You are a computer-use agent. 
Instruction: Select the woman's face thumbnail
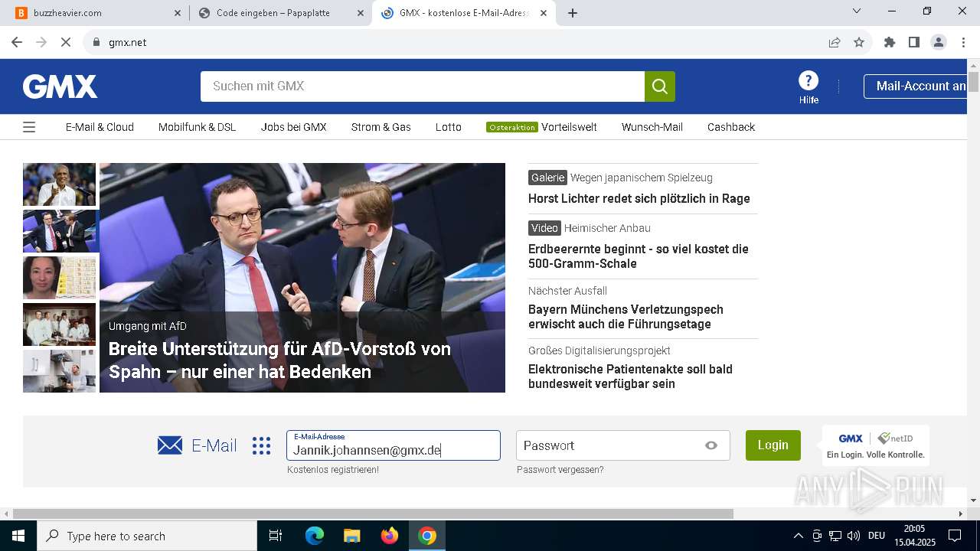(x=59, y=278)
